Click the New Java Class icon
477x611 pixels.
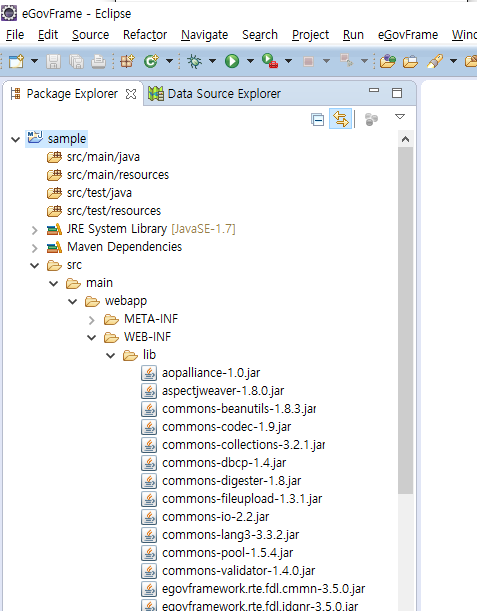coord(151,61)
